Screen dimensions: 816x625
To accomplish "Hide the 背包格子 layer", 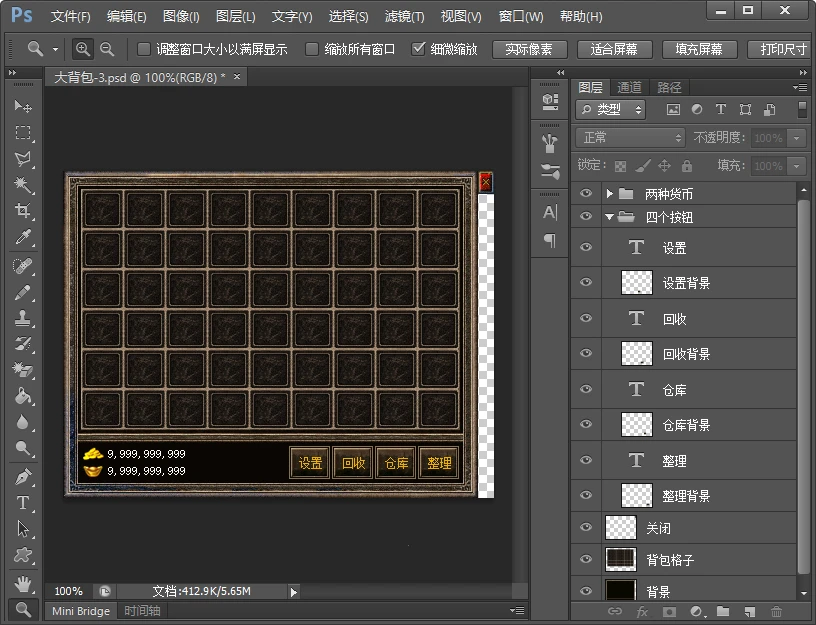I will 586,559.
